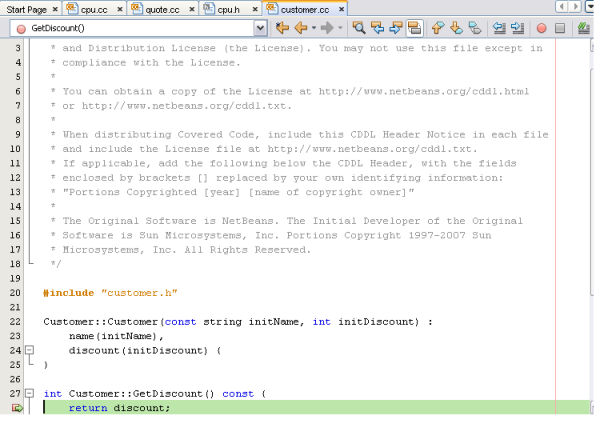Viewport: 600px width, 424px height.
Task: Click 'compliance with the License.' on line 4
Action: pyautogui.click(x=152, y=62)
